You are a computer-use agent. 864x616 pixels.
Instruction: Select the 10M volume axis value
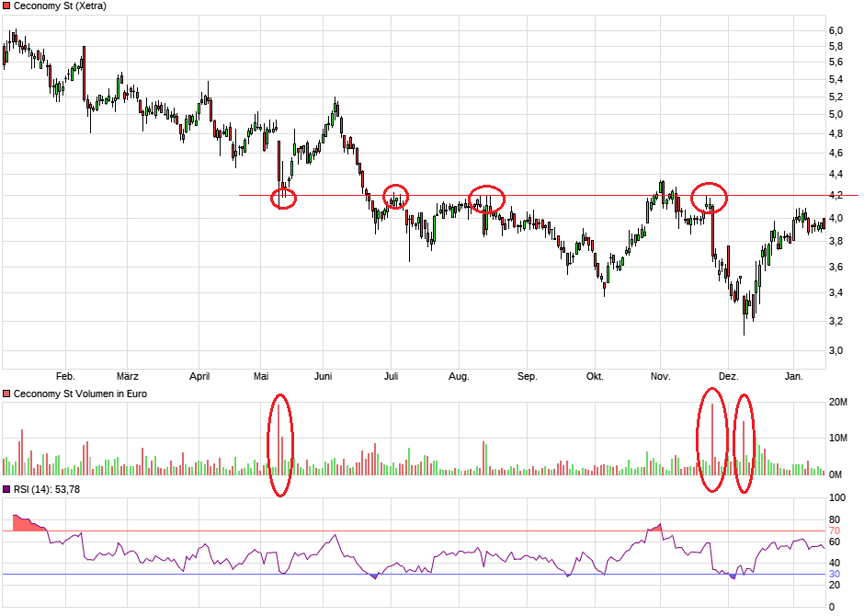tap(837, 438)
